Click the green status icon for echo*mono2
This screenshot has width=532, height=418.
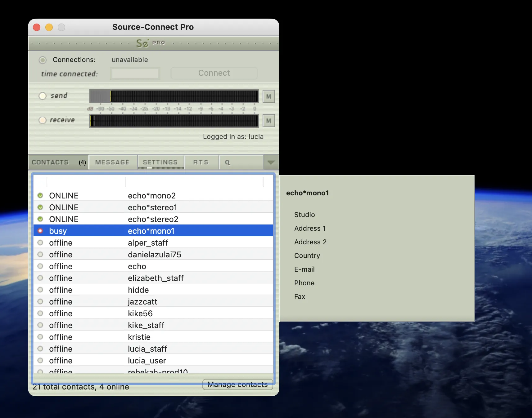pyautogui.click(x=40, y=195)
